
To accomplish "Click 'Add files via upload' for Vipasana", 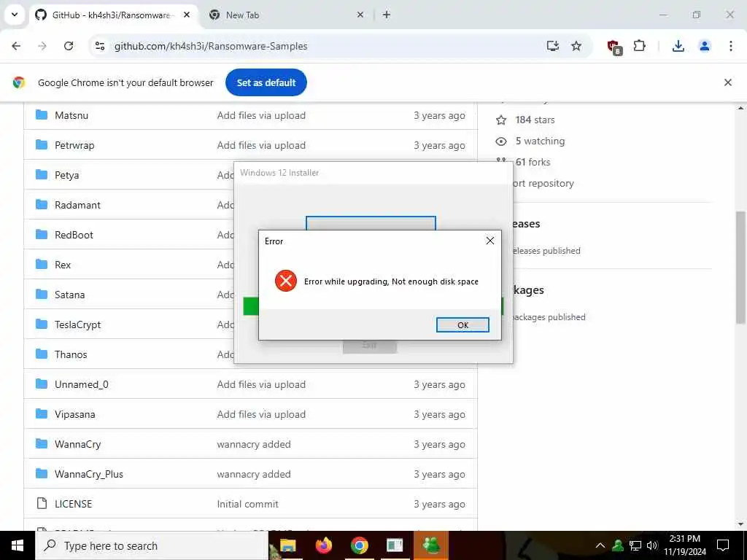I will [x=261, y=414].
